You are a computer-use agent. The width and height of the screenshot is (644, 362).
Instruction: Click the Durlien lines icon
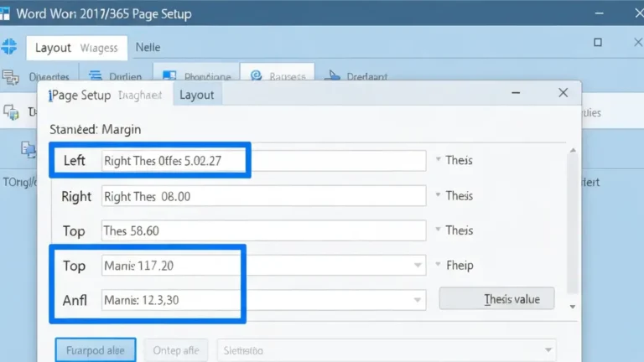point(96,75)
